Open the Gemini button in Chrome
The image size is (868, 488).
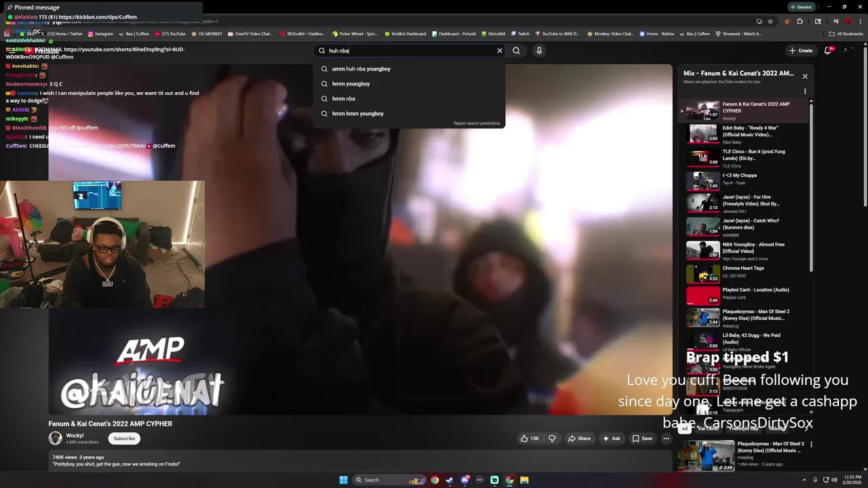[801, 7]
